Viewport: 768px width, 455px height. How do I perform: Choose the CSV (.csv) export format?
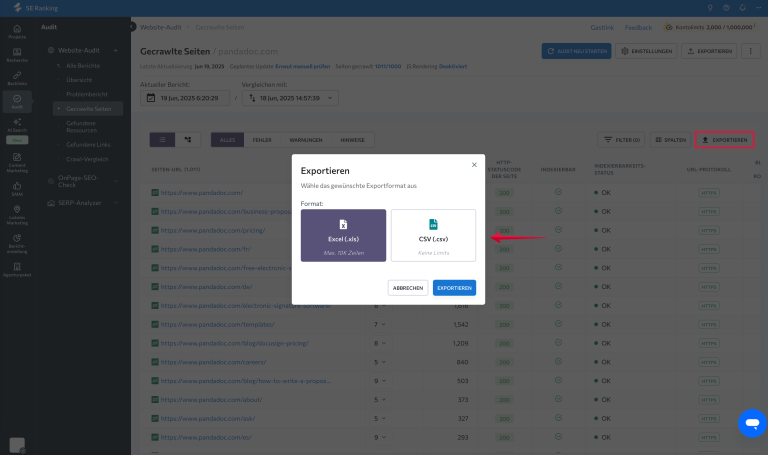(433, 235)
